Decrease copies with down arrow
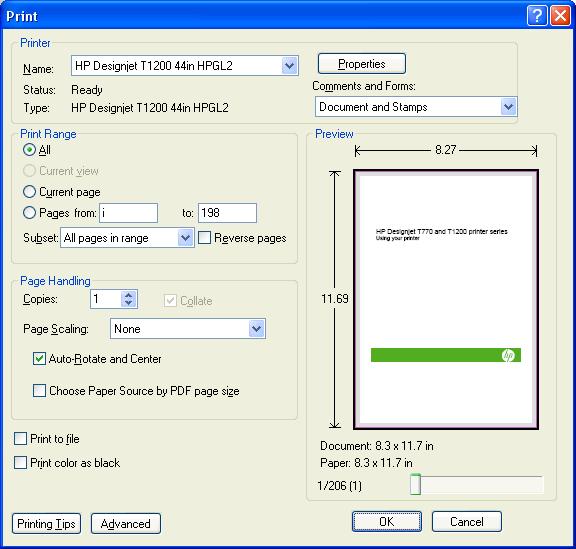Viewport: 576px width, 549px height. tap(129, 303)
